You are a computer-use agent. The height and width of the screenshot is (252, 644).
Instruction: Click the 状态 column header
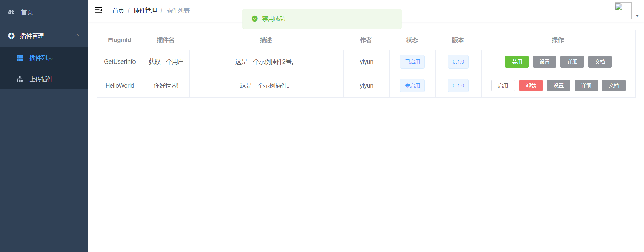point(412,40)
